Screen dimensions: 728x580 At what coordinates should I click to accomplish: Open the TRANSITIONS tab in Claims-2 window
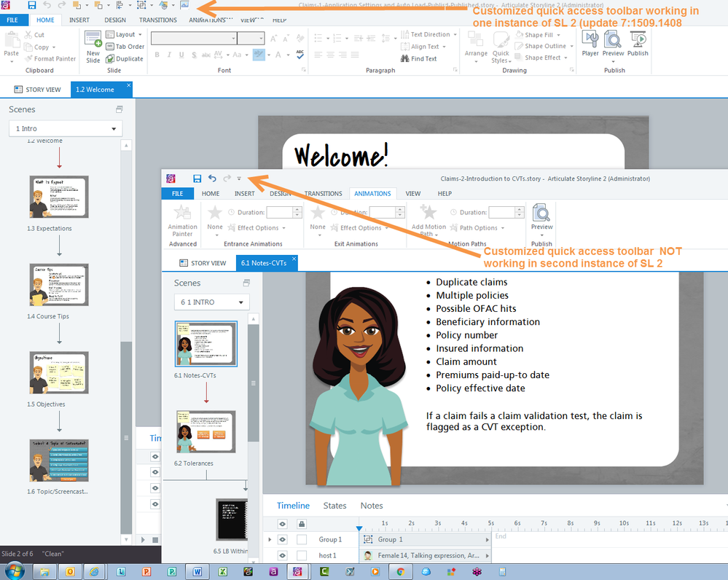point(323,194)
